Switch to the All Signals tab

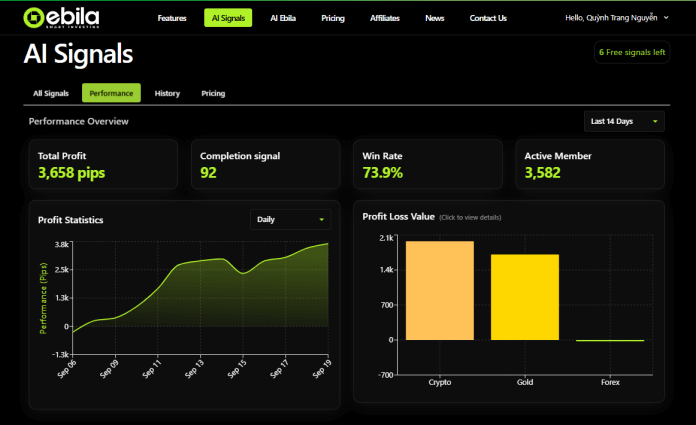tap(51, 93)
